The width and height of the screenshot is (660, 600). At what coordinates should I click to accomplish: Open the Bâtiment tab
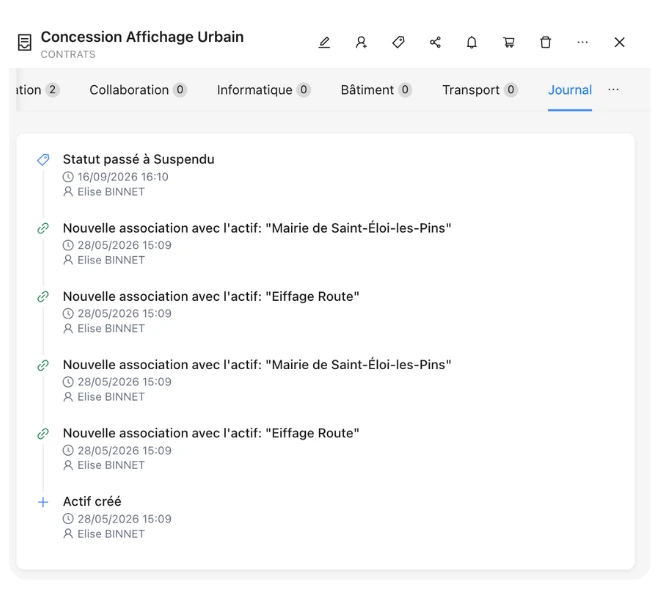point(376,90)
